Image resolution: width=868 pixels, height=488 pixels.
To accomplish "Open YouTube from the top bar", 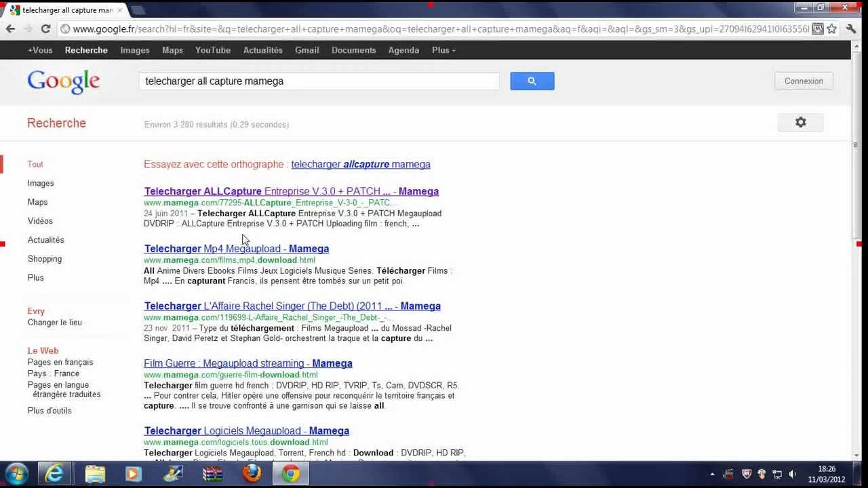I will 213,50.
